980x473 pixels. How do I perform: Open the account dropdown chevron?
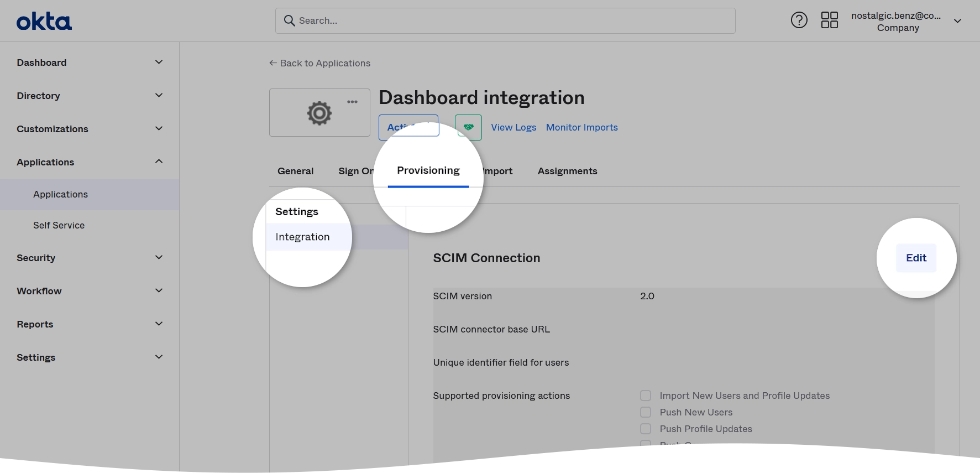(x=957, y=21)
